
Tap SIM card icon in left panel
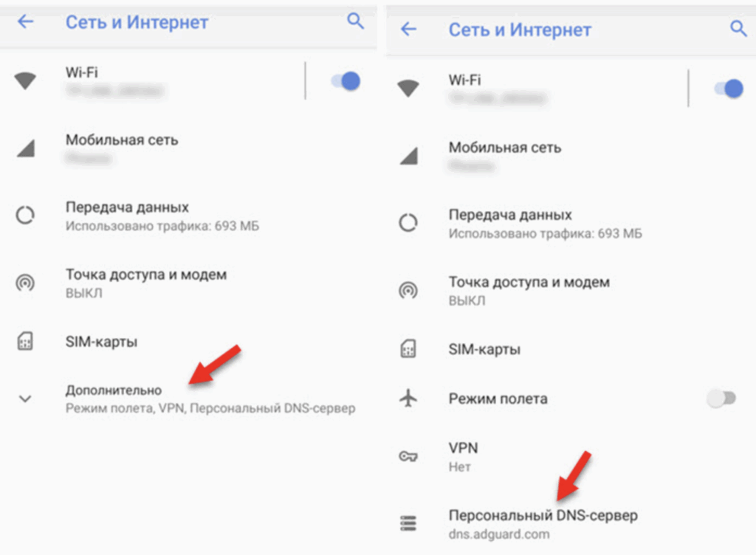(25, 341)
